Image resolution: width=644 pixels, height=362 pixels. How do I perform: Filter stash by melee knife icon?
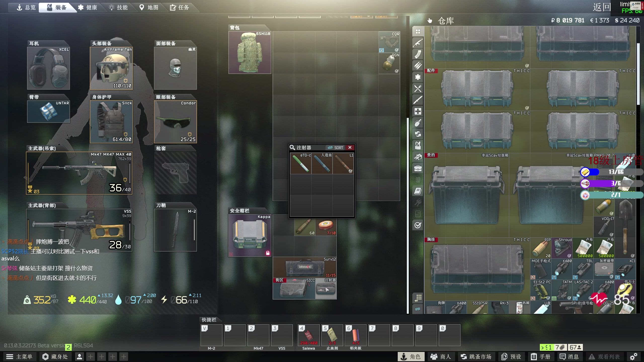(x=418, y=100)
